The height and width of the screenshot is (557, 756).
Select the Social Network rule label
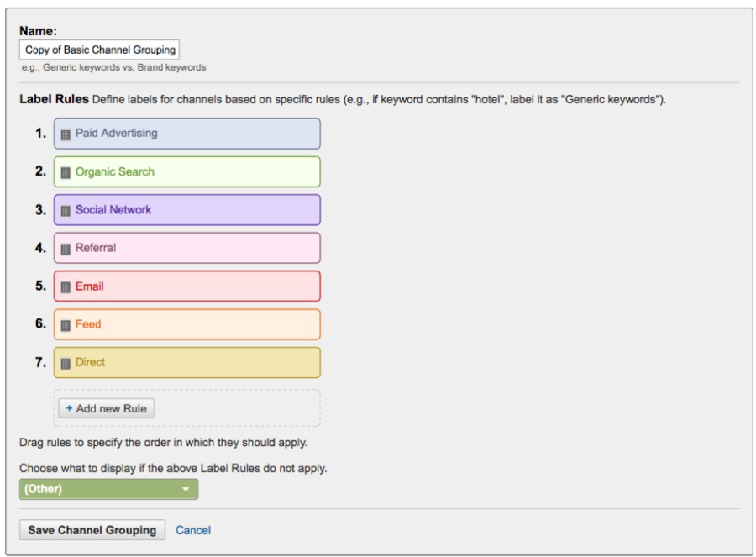click(113, 210)
